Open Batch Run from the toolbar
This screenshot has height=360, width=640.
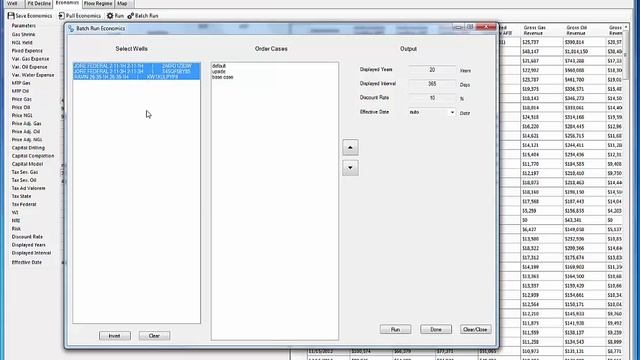coord(143,16)
